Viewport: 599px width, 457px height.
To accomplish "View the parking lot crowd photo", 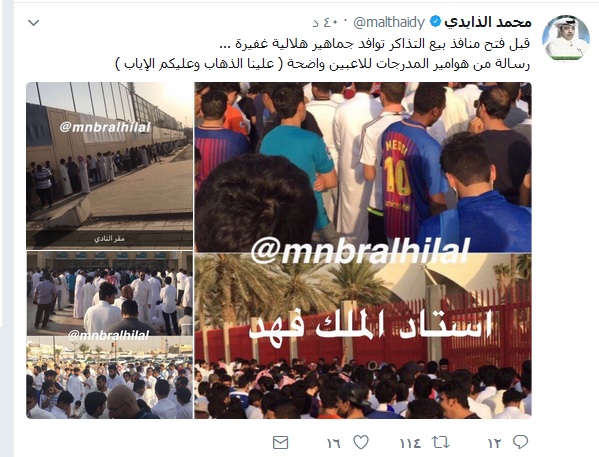I will (110, 378).
